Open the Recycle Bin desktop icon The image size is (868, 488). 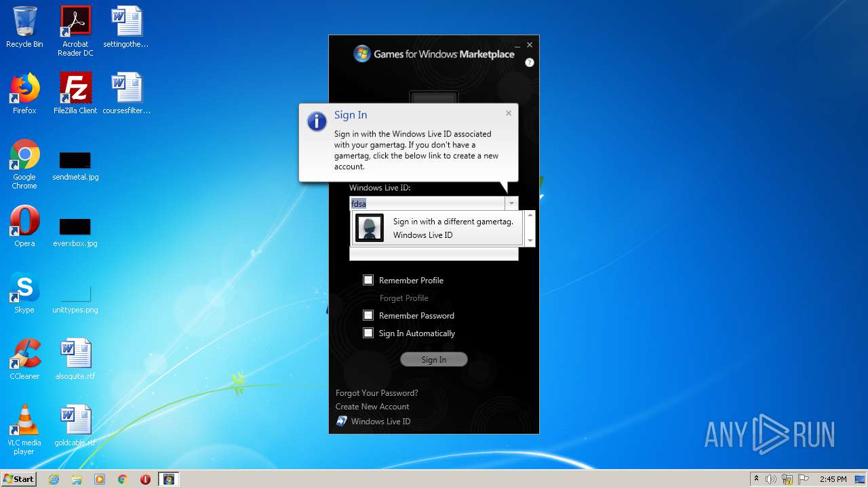coord(24,27)
